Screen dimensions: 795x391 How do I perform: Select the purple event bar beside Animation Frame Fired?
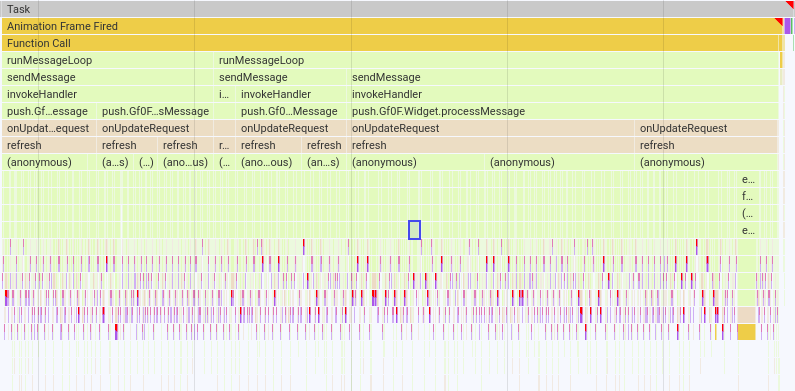[x=787, y=26]
